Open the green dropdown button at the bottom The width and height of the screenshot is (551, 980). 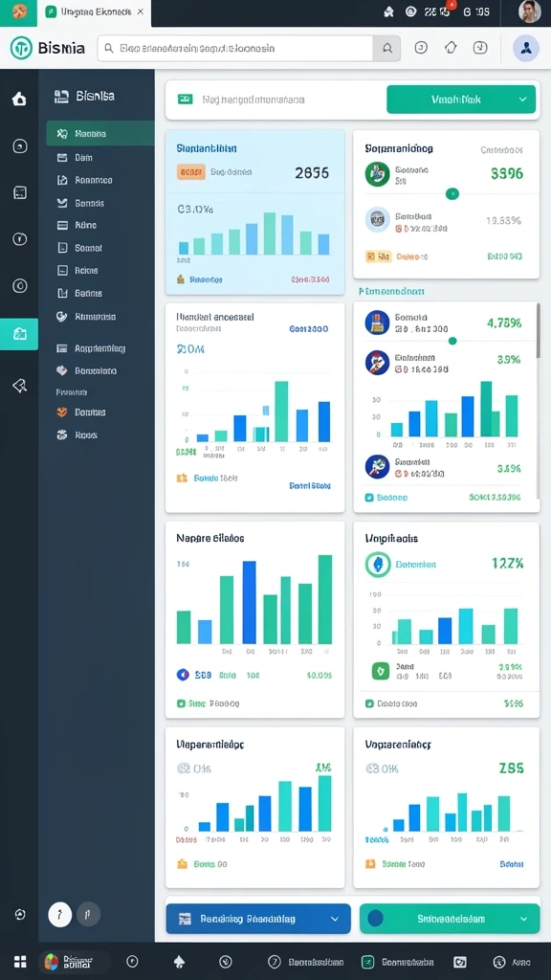point(450,919)
